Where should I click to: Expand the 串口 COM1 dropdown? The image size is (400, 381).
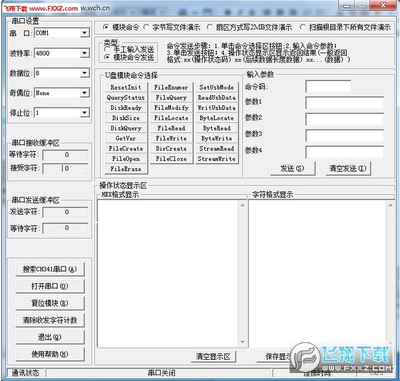click(x=84, y=33)
